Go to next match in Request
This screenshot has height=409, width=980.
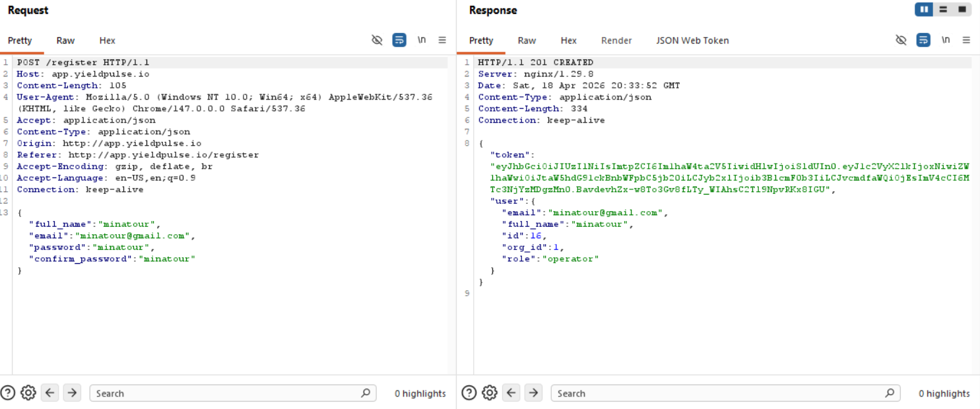tap(72, 393)
